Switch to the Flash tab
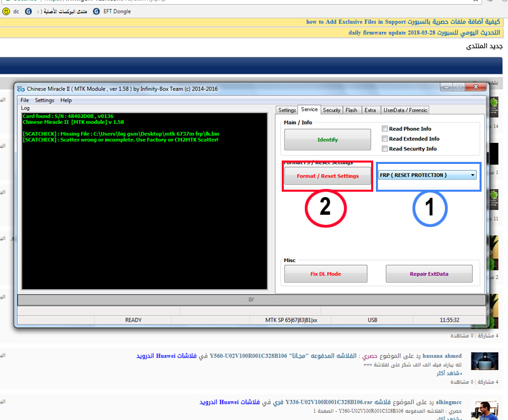The height and width of the screenshot is (420, 508). 351,110
